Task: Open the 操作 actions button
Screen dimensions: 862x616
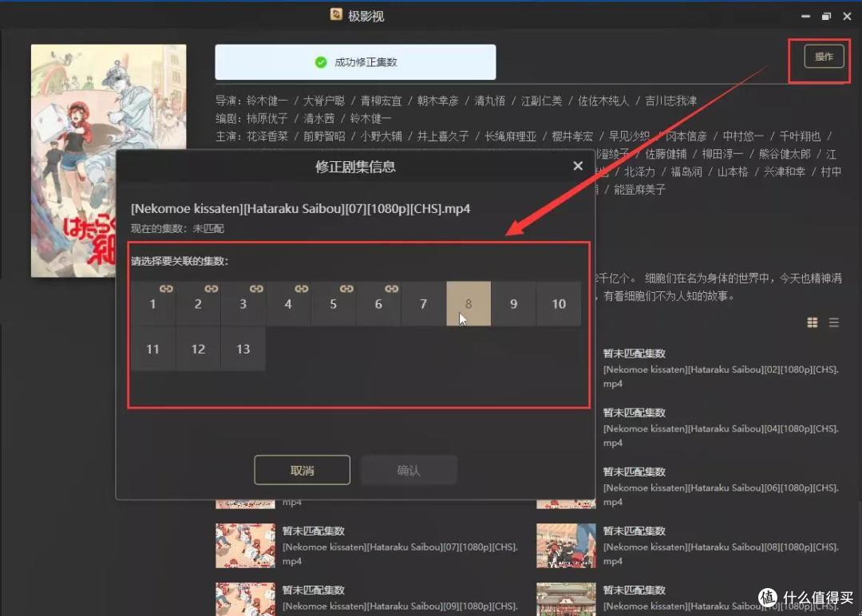Action: click(x=824, y=57)
